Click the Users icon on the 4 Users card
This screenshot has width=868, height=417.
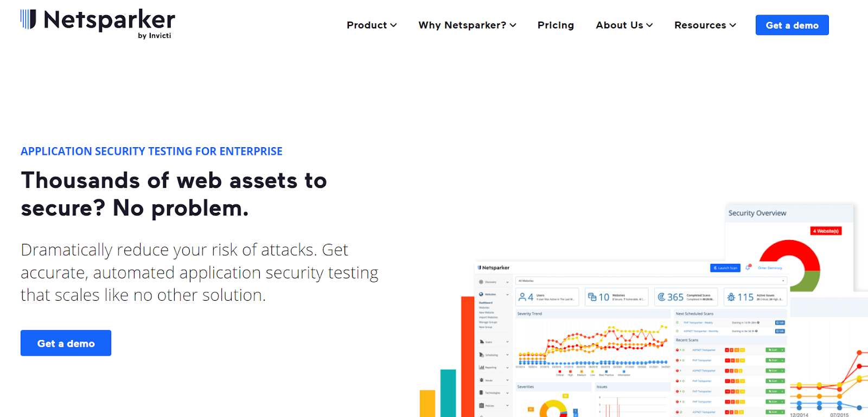tap(522, 297)
